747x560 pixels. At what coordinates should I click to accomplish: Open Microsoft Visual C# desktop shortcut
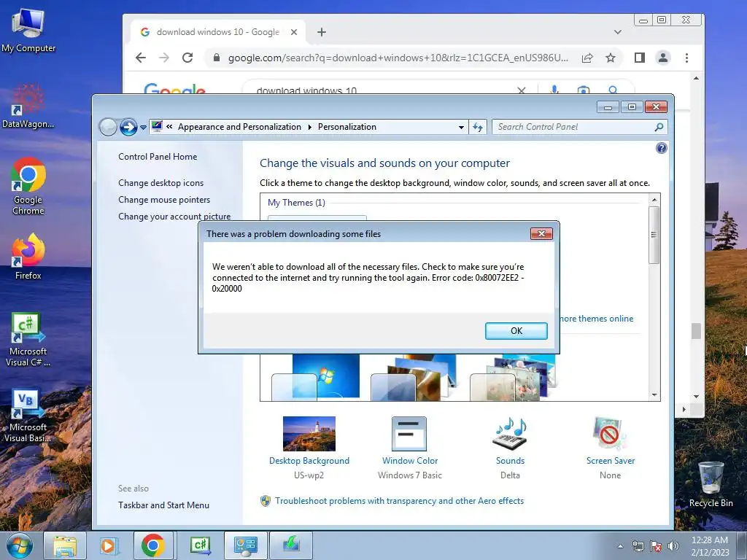[28, 340]
